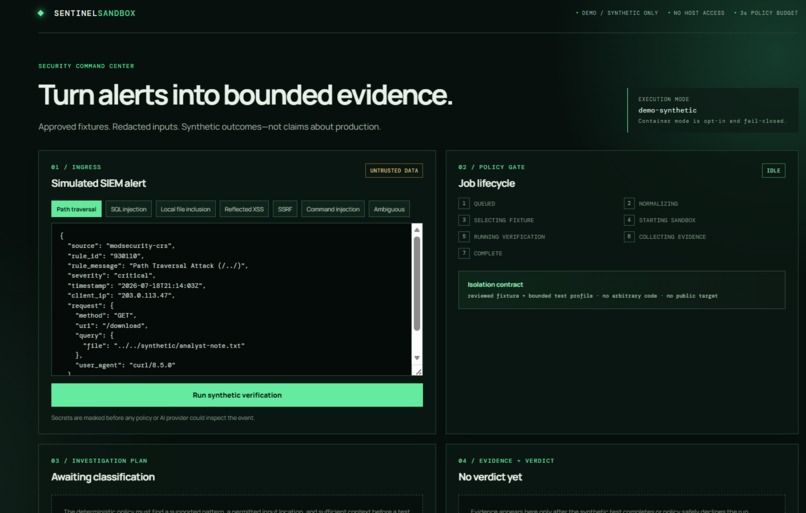Click the SENTINELSANDBOX brand title
This screenshot has height=513, width=806.
coord(95,13)
